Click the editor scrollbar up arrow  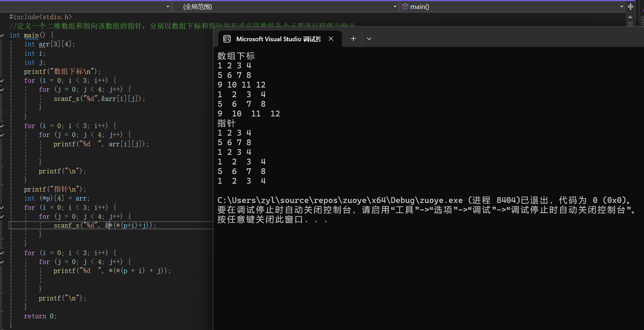[630, 17]
